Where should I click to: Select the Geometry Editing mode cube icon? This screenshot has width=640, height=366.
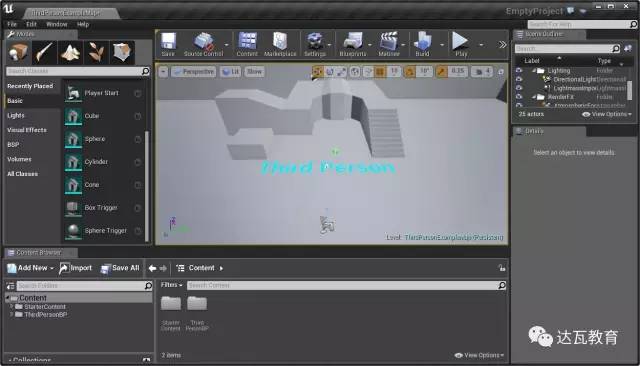click(122, 52)
